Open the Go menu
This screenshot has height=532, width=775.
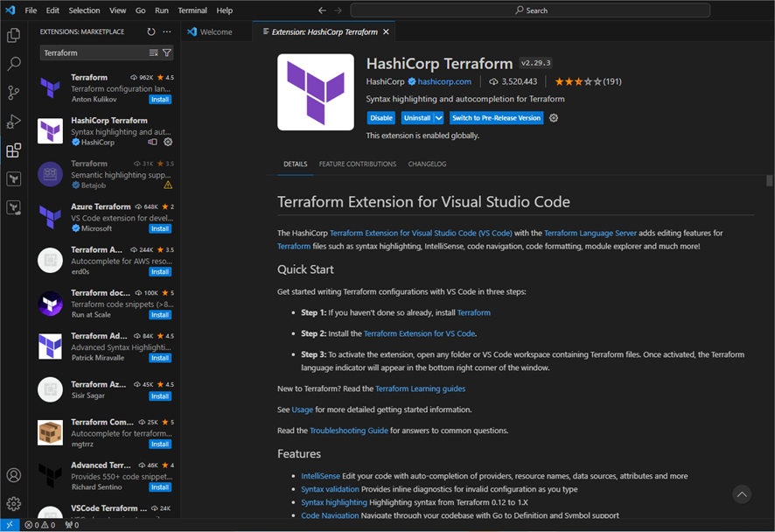(x=140, y=10)
